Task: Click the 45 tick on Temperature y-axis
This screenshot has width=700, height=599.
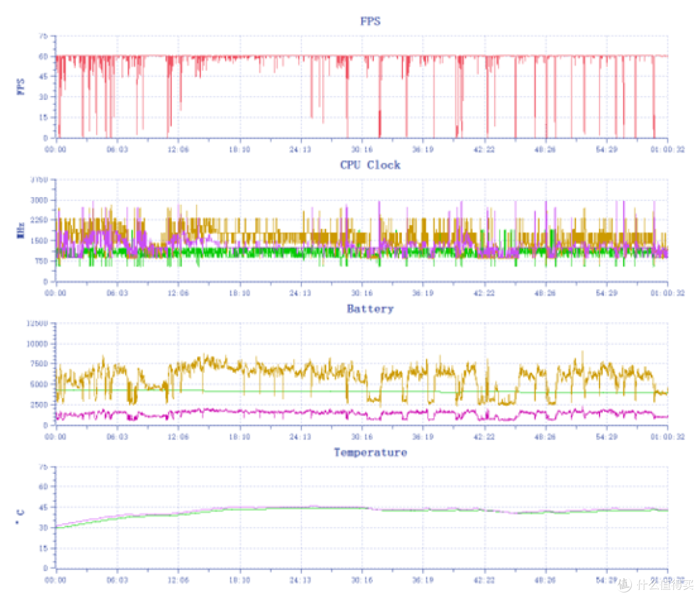Action: [43, 508]
